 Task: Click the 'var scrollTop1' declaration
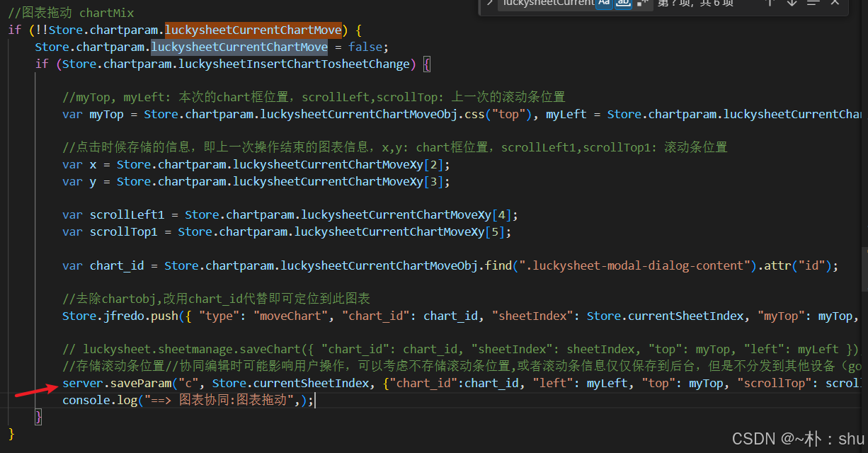point(287,231)
